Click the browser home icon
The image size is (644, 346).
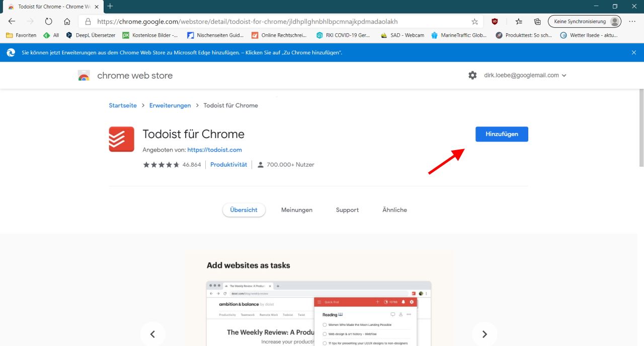tap(67, 21)
